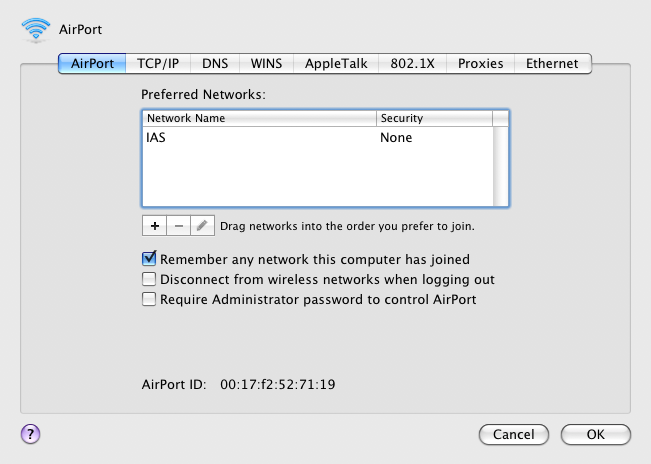Switch to the TCP/IP tab

pos(158,64)
